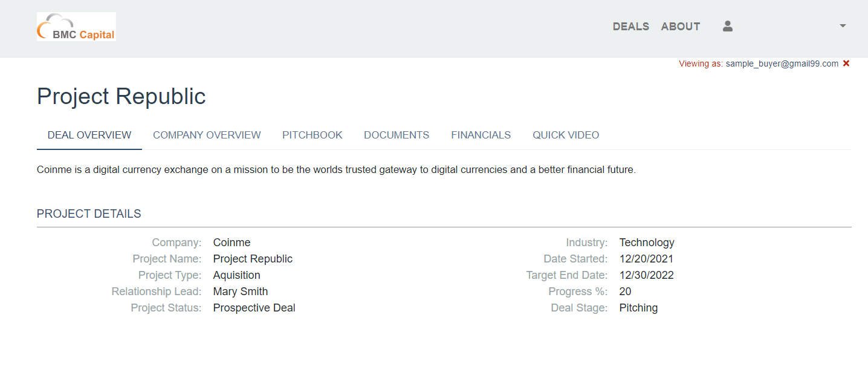Click the Relationship Lead: field label

(x=157, y=292)
